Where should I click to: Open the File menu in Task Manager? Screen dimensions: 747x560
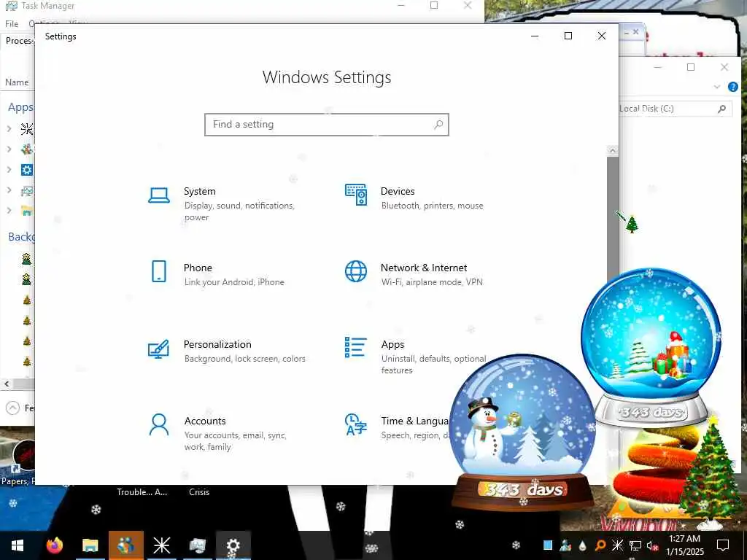(12, 23)
